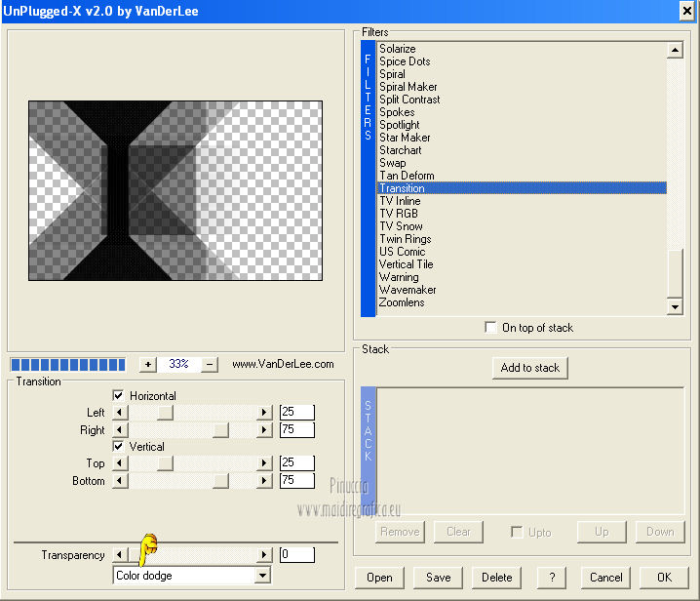700x601 pixels.
Task: Click the Left value field showing 25
Action: pyautogui.click(x=297, y=412)
